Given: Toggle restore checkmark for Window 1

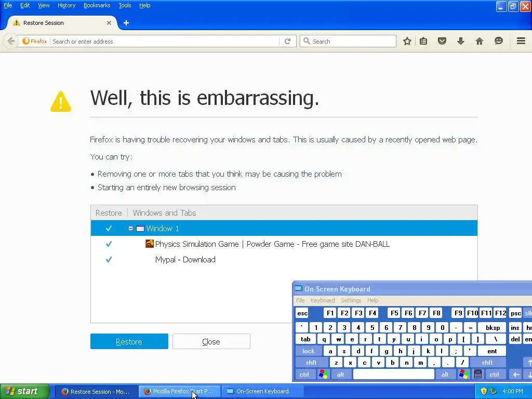Looking at the screenshot, I should (109, 229).
